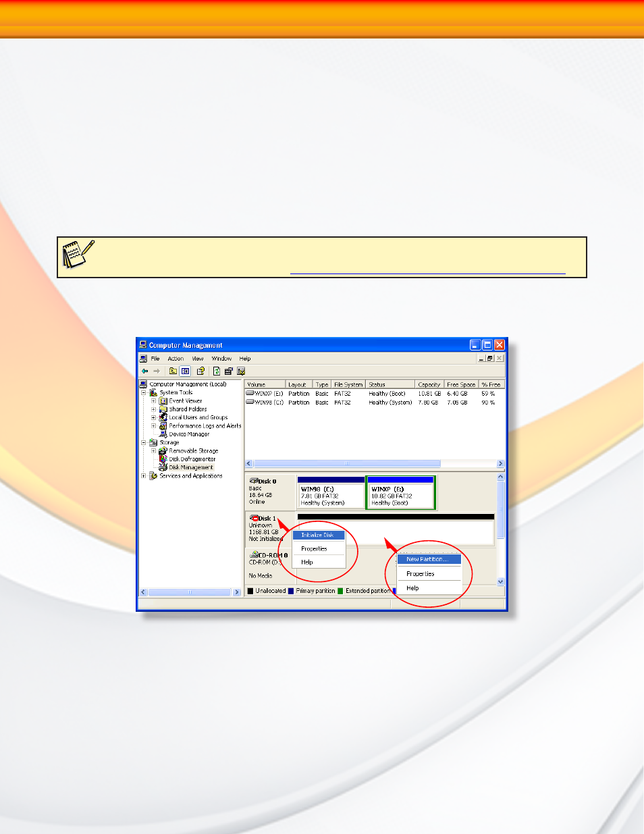Select Properties under New Partition...
644x834 pixels.
click(429, 573)
